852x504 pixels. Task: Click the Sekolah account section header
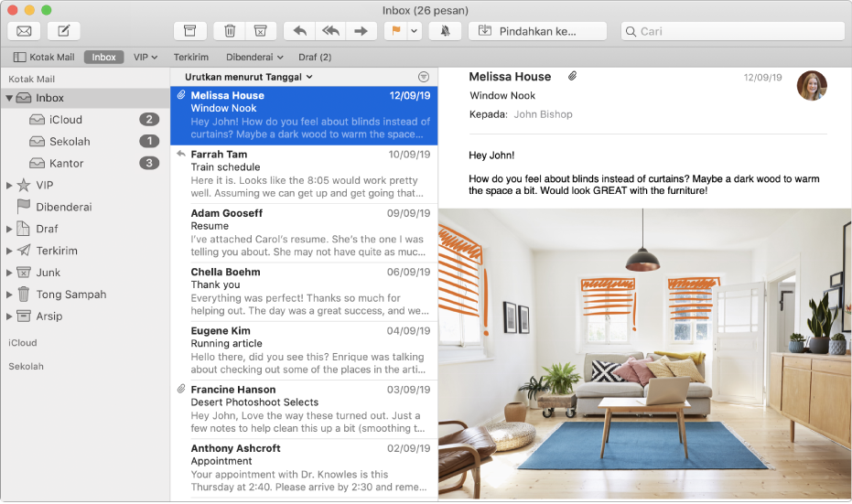point(26,366)
